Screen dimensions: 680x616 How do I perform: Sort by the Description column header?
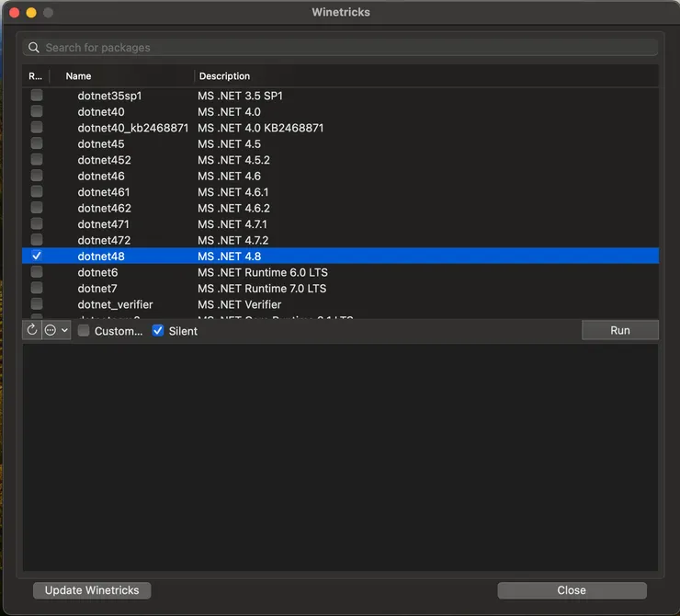point(224,76)
